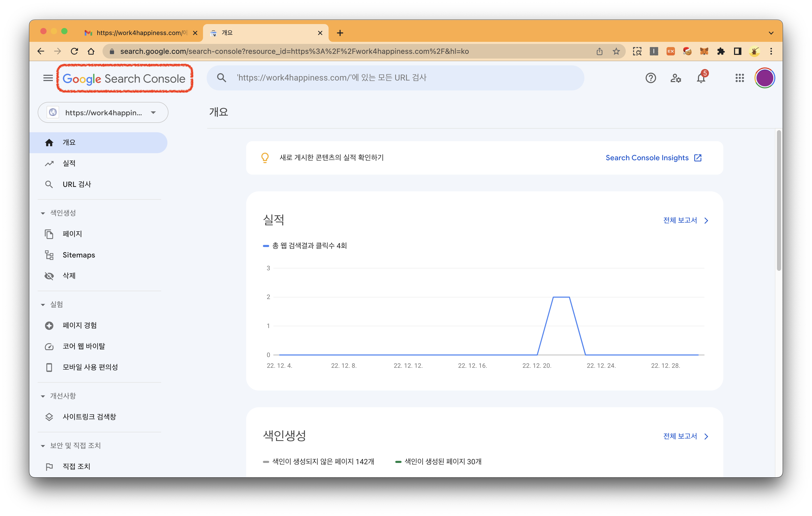The image size is (812, 516).
Task: Toggle the browser side panel icon
Action: [x=737, y=51]
